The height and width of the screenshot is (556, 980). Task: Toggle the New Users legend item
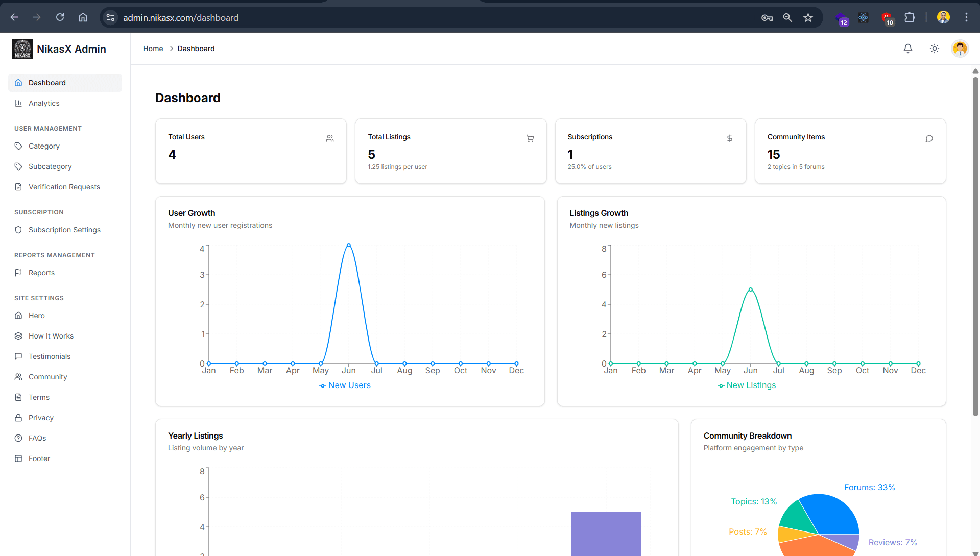[x=345, y=385]
